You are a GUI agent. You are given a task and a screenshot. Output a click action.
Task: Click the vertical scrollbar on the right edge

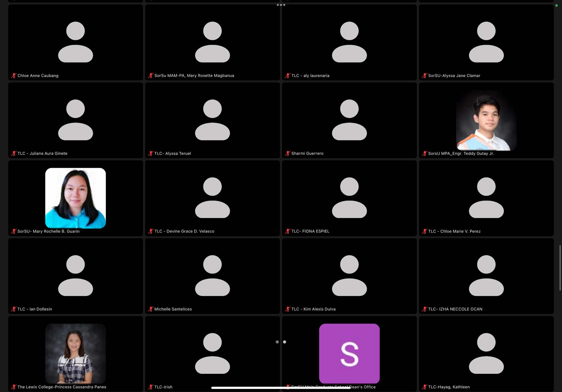tap(560, 268)
